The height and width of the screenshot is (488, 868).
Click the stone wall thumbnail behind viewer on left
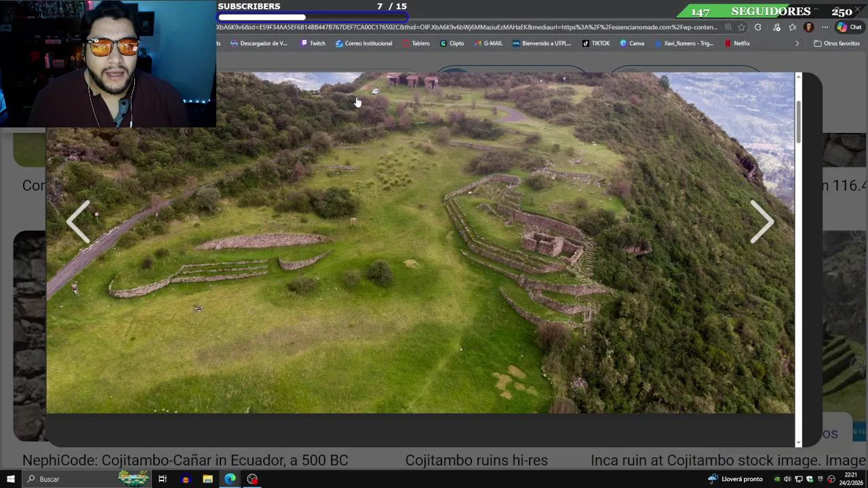click(30, 335)
